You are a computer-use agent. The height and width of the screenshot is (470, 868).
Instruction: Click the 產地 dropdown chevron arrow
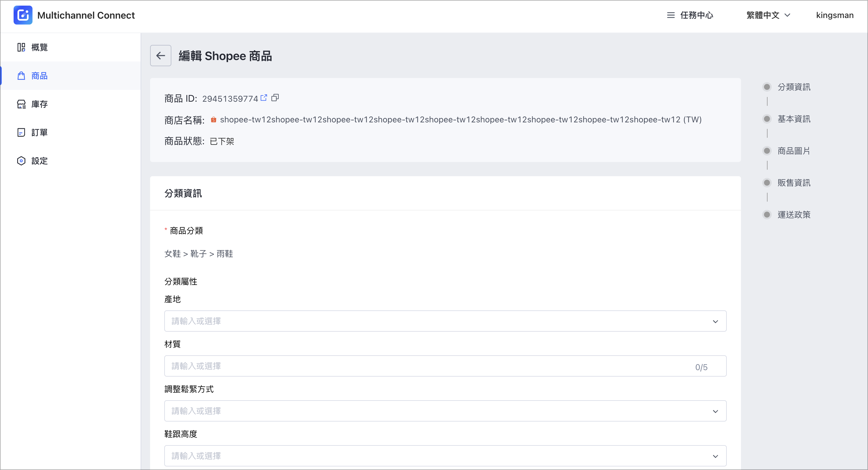pos(715,321)
